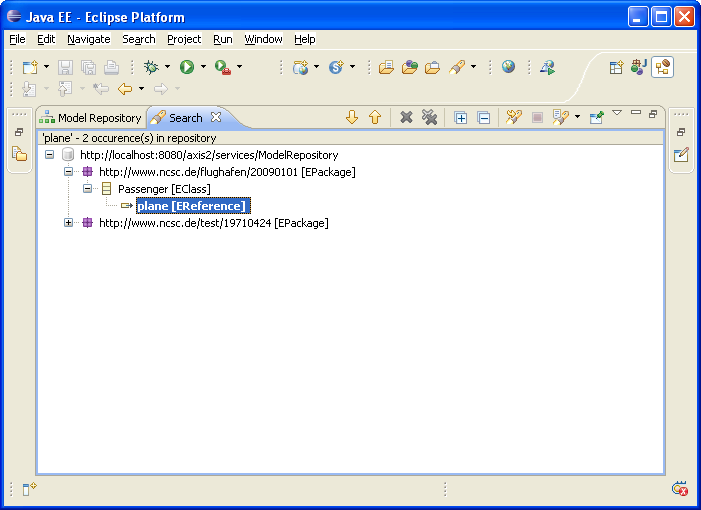Open the New wizard dropdown arrow
Viewport: 701px width, 510px height.
coord(46,67)
